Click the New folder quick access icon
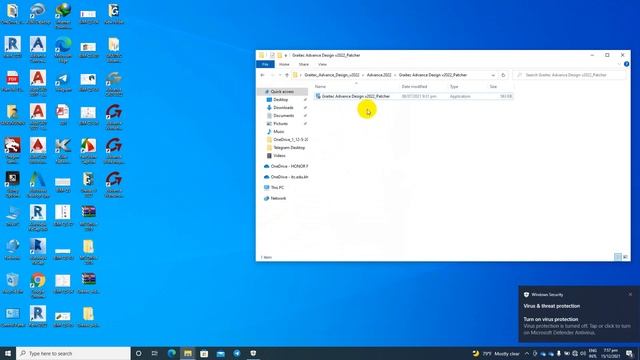The image size is (640, 360). 280,55
